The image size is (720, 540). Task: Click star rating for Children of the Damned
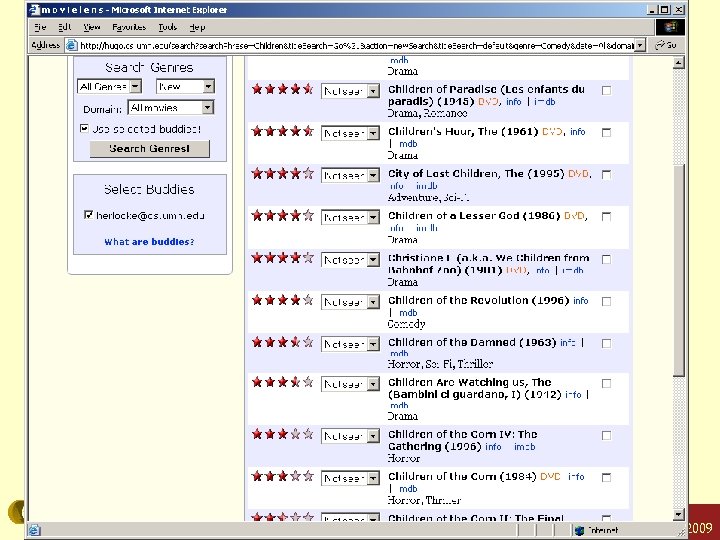pos(282,342)
